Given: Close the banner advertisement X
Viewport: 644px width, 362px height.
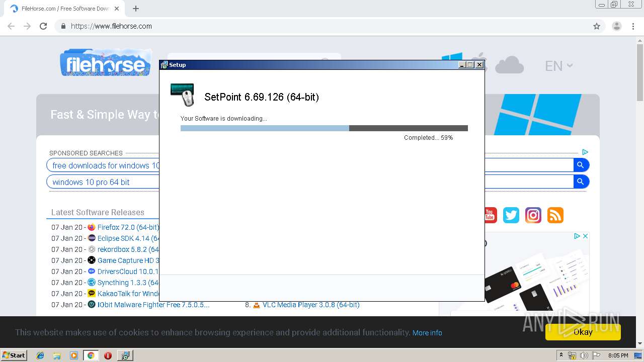Looking at the screenshot, I should click(586, 236).
